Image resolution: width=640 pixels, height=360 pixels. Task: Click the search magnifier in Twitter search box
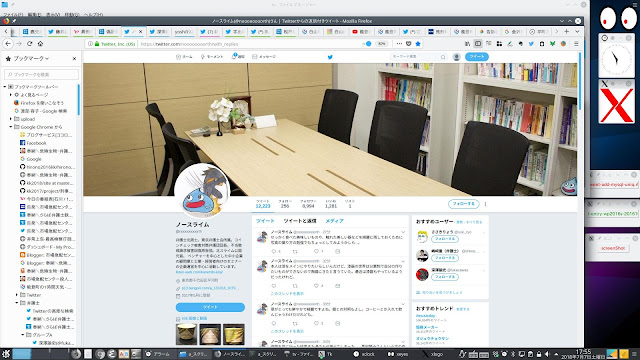pyautogui.click(x=443, y=57)
